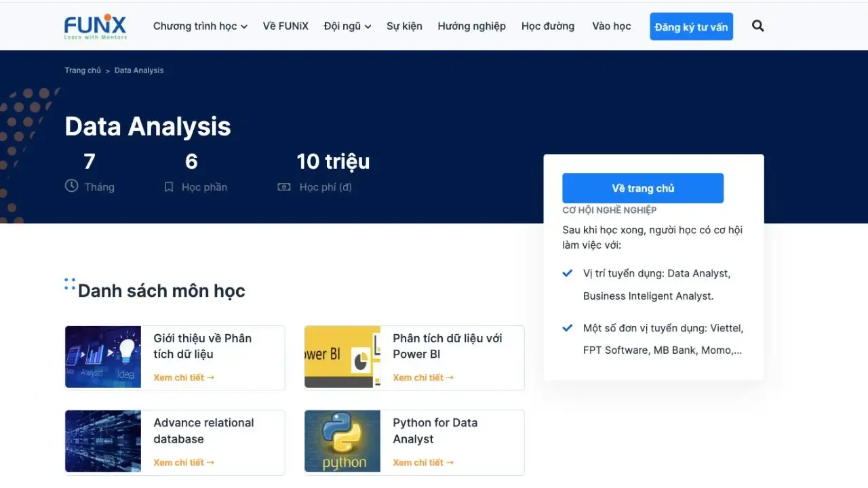Expand the Đội ngũ dropdown menu

pyautogui.click(x=347, y=26)
